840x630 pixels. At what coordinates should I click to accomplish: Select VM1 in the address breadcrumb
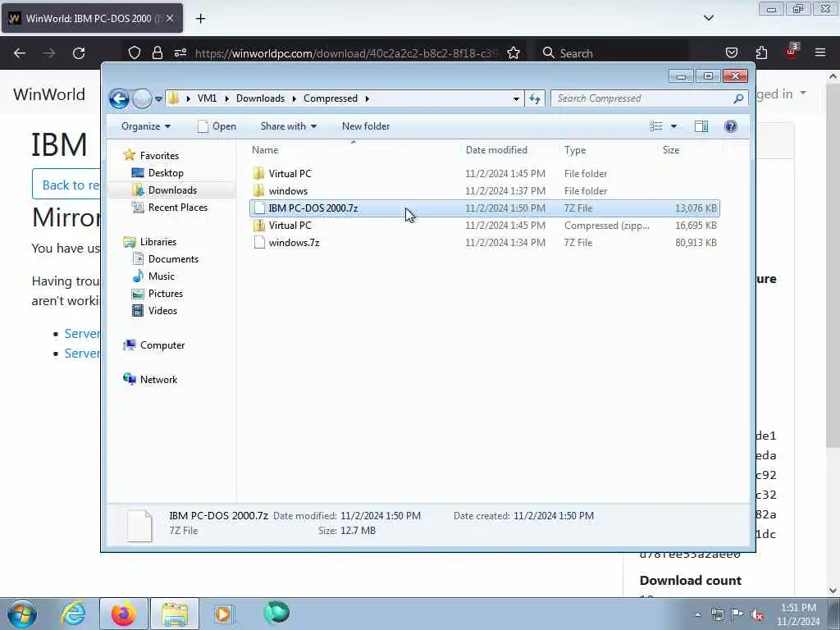[x=207, y=98]
